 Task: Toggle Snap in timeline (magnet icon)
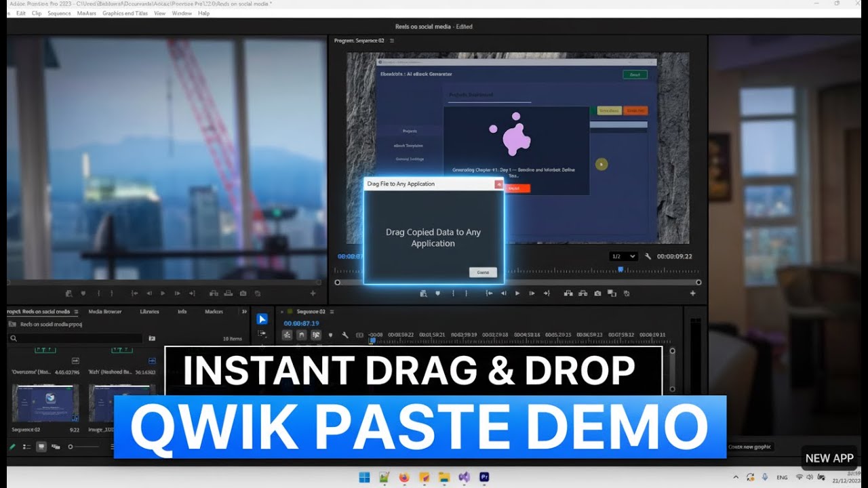point(302,335)
